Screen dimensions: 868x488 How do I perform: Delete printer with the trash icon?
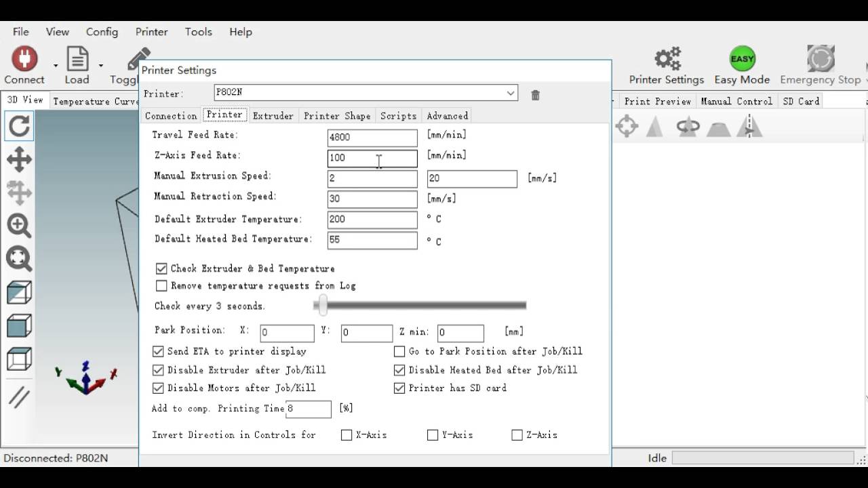coord(535,95)
